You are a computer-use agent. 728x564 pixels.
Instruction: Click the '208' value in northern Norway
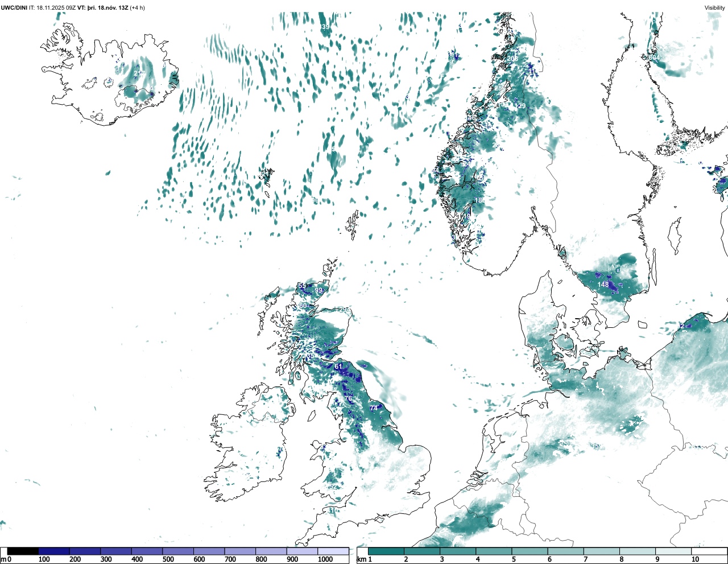pyautogui.click(x=512, y=59)
